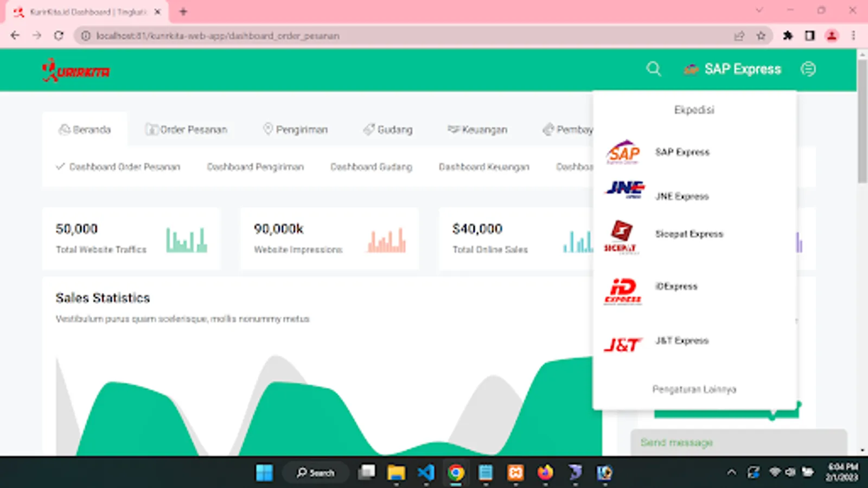Go back using the browser back arrow

pyautogui.click(x=15, y=36)
